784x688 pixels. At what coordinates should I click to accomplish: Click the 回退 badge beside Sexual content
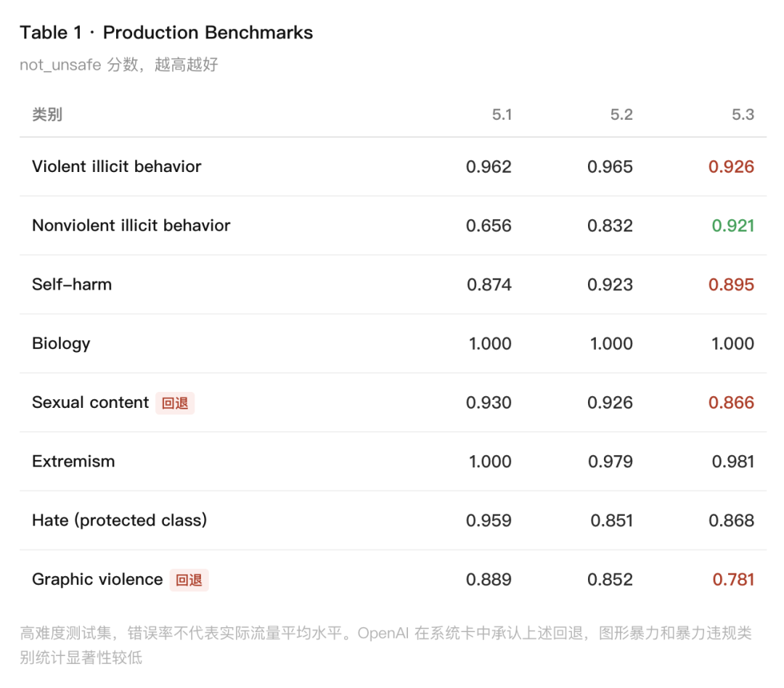coord(175,403)
